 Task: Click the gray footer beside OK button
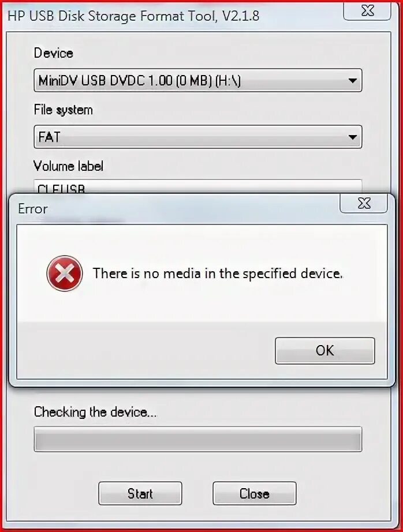tap(146, 350)
